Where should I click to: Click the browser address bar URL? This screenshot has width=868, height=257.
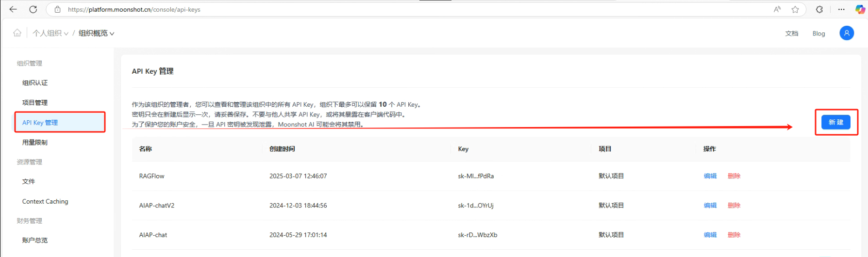134,9
